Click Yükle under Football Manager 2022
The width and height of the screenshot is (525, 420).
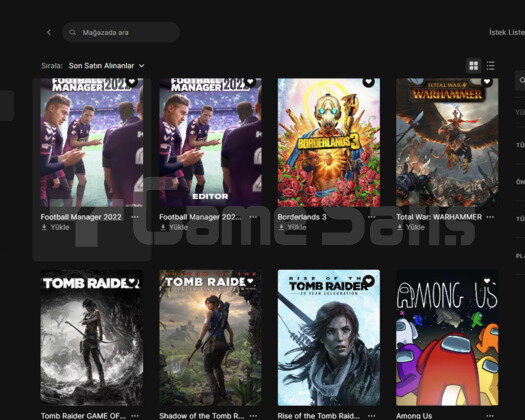55,227
